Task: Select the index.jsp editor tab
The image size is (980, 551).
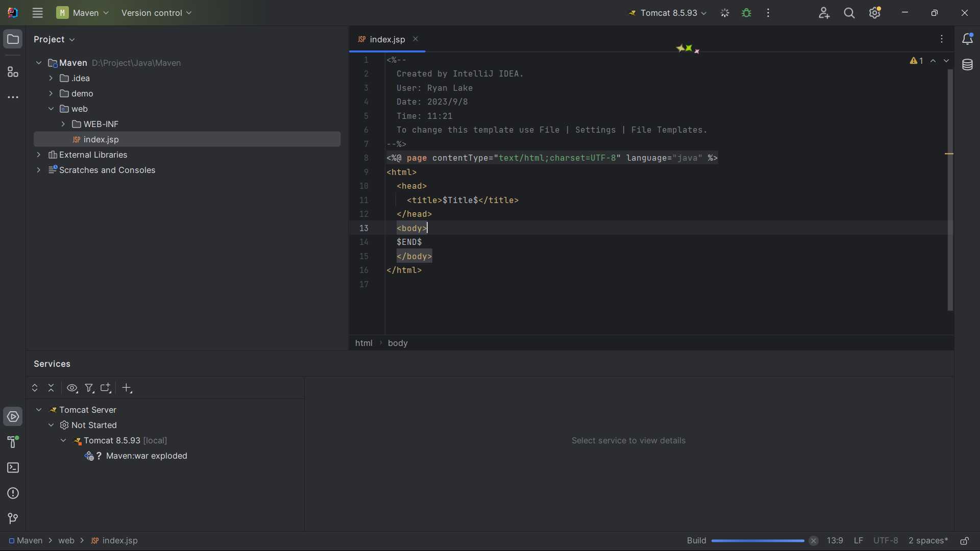Action: 386,39
